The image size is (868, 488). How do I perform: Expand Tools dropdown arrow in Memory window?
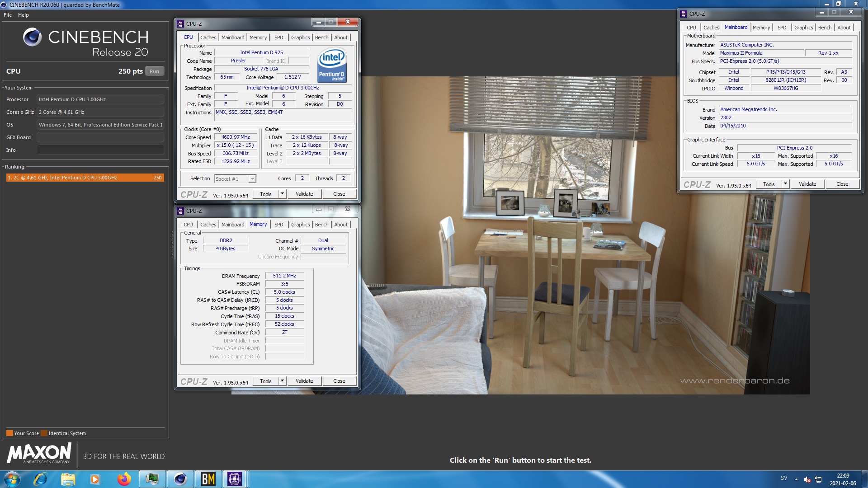(282, 381)
